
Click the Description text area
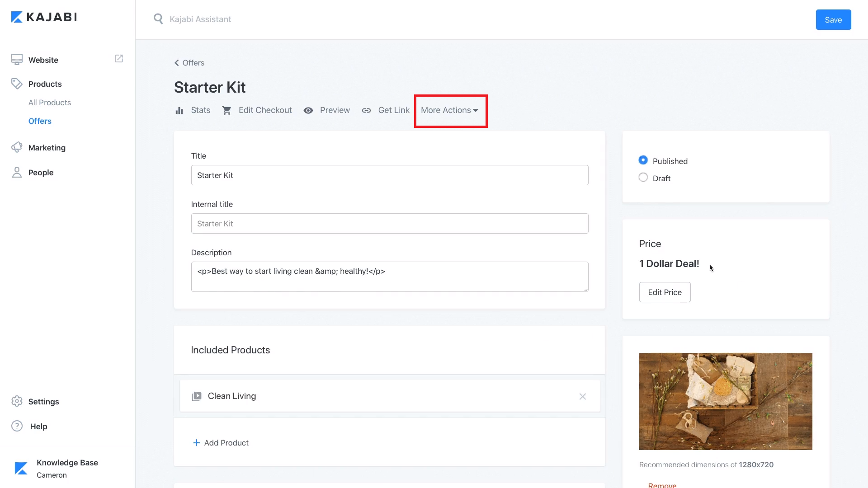pyautogui.click(x=390, y=277)
